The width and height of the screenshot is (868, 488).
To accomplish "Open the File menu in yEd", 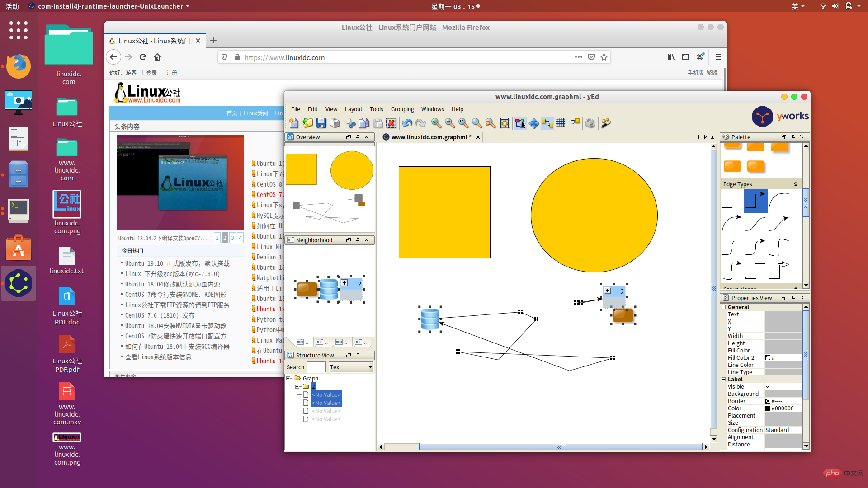I will point(296,109).
